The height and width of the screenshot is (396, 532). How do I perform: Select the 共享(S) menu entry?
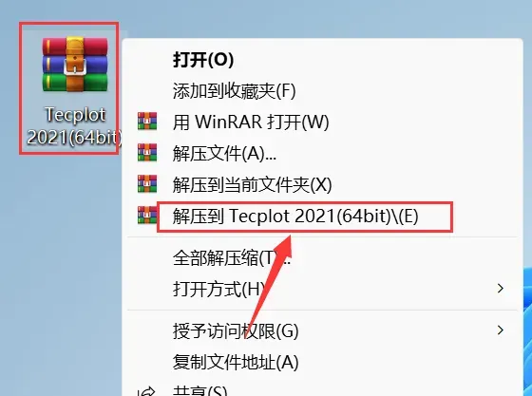click(200, 390)
